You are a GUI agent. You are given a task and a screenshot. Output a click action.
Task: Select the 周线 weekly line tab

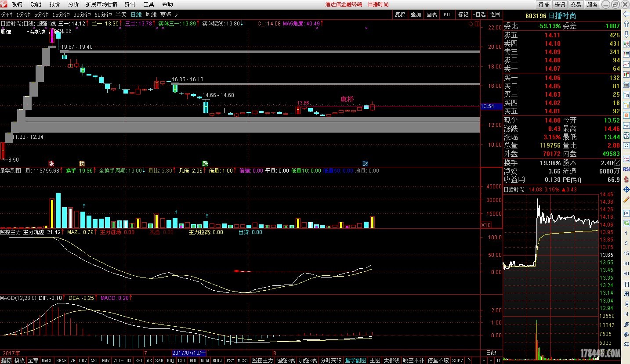click(151, 14)
